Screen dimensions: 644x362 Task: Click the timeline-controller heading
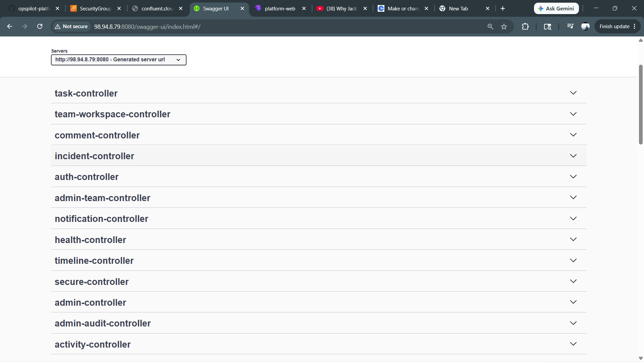coord(94,261)
